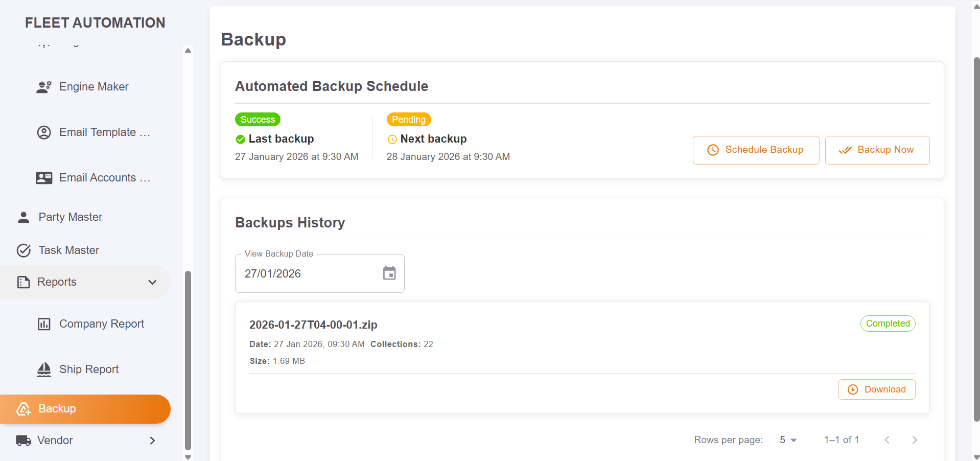Image resolution: width=980 pixels, height=461 pixels.
Task: Download the 2026-01-27 backup zip
Action: coord(876,389)
